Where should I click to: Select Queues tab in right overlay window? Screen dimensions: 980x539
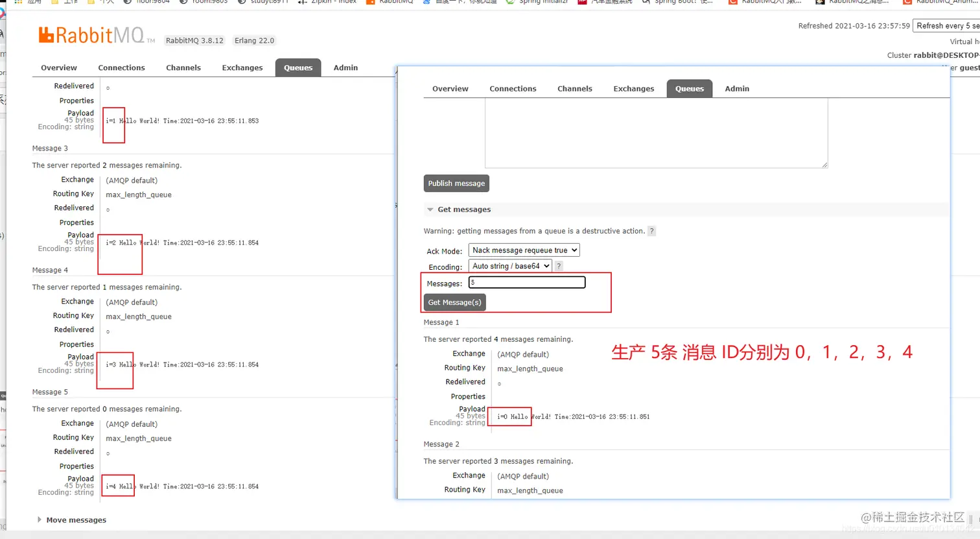pos(690,89)
